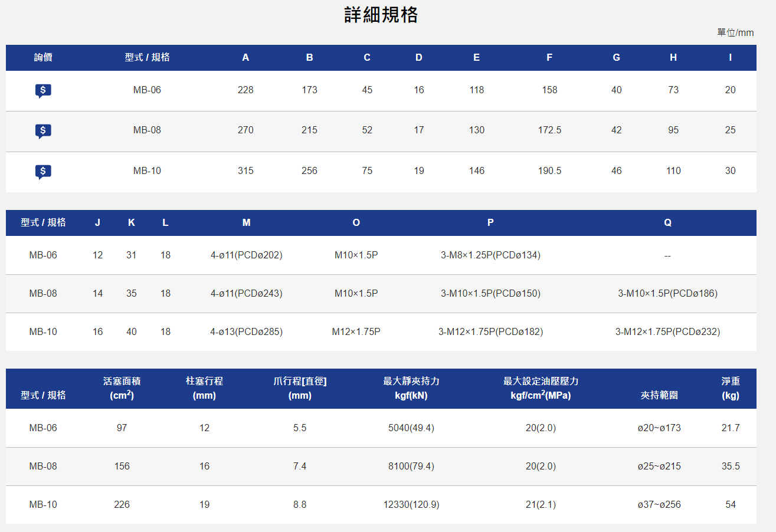This screenshot has height=532, width=776.
Task: Click the 4-ø13(PCDø285) cell value
Action: 246,332
